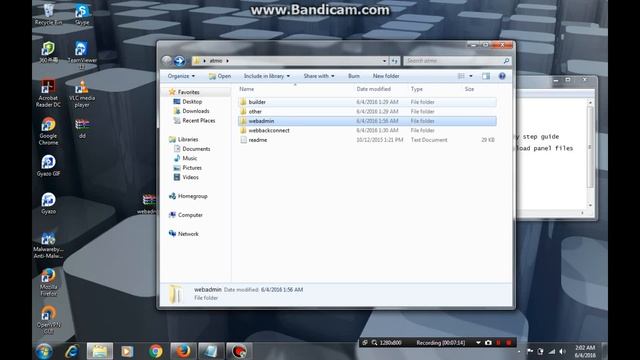Open TeamViewer desktop shortcut
Image resolution: width=640 pixels, height=360 pixels.
click(82, 55)
